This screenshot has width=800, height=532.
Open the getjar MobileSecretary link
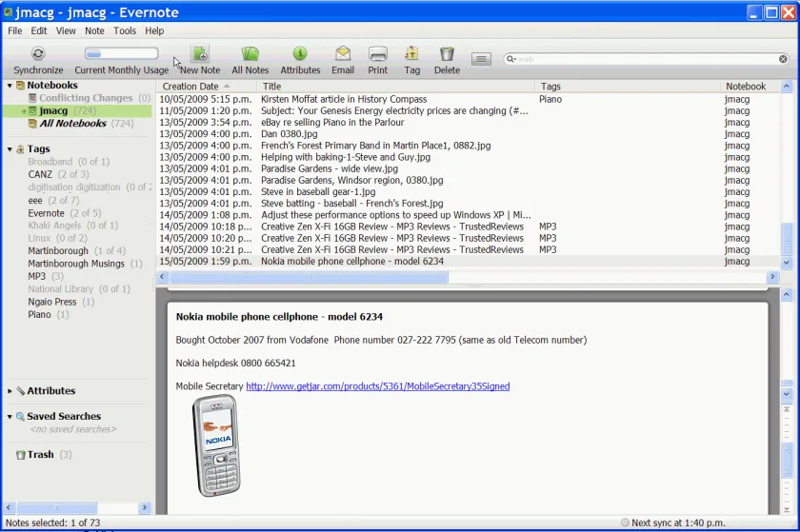(377, 386)
